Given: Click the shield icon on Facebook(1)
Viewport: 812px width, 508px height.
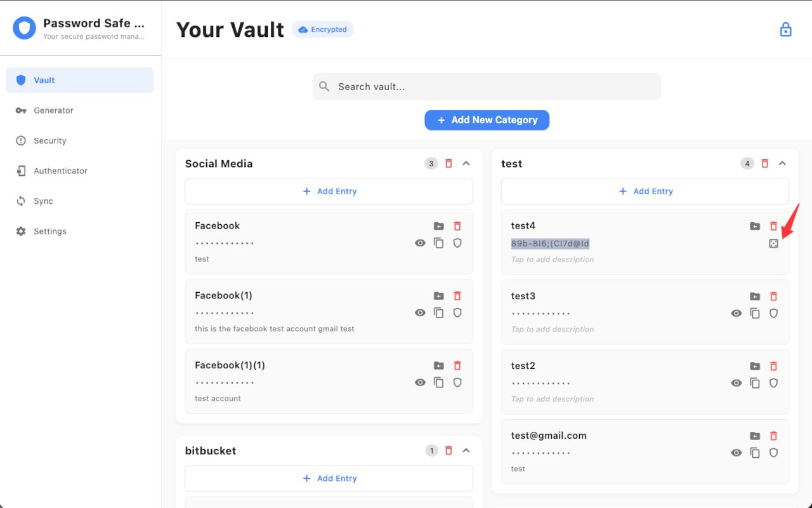Looking at the screenshot, I should pyautogui.click(x=457, y=312).
